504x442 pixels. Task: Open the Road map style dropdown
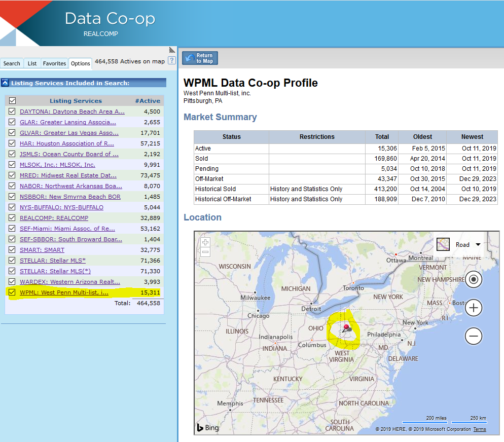coord(468,245)
